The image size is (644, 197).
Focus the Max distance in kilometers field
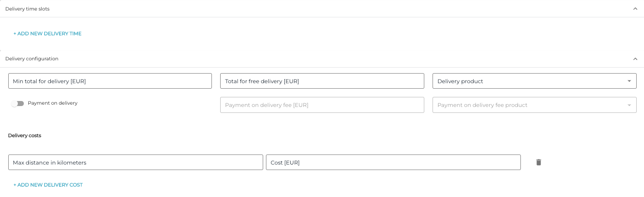click(135, 163)
